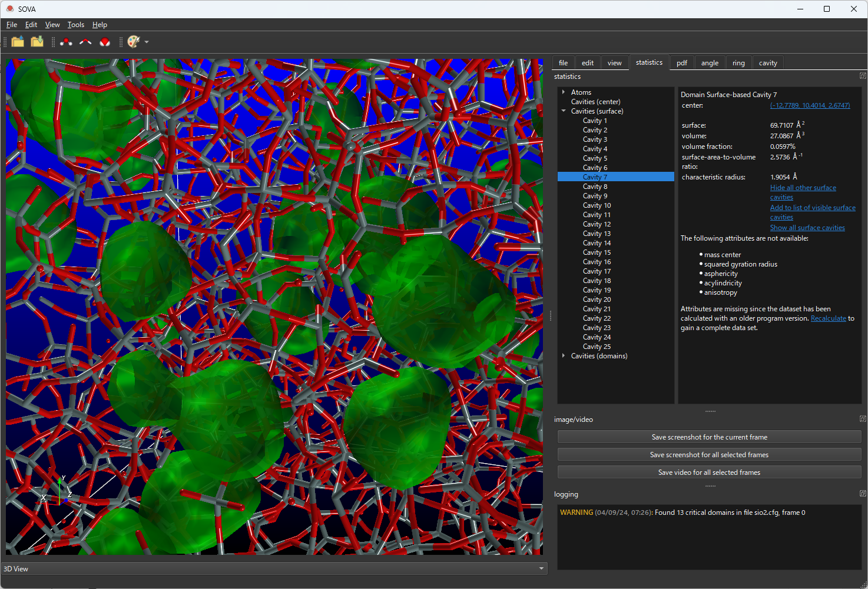
Task: Open the Edit menu
Action: [31, 25]
